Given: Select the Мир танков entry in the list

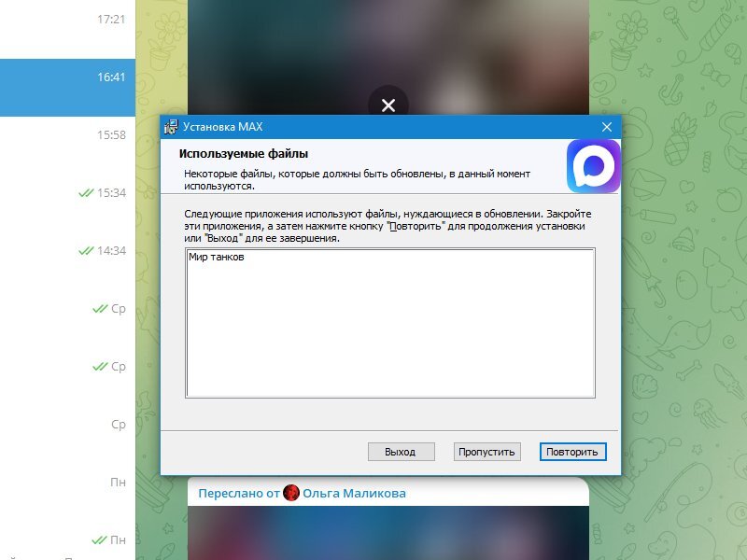Looking at the screenshot, I should click(217, 258).
